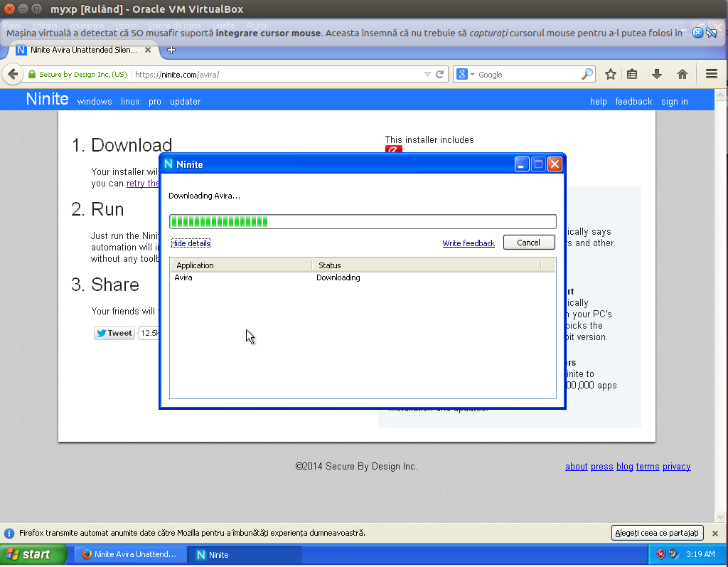728x567 pixels.
Task: Open the terms footer link
Action: [648, 466]
